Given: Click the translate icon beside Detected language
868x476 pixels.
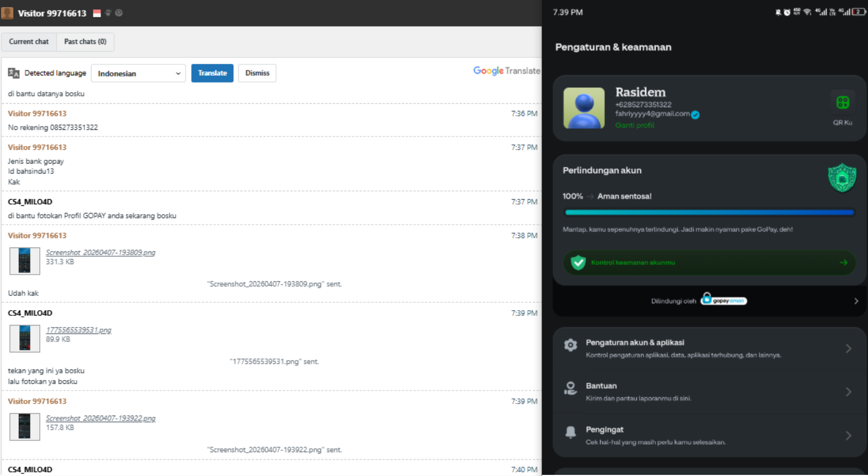Looking at the screenshot, I should tap(14, 73).
